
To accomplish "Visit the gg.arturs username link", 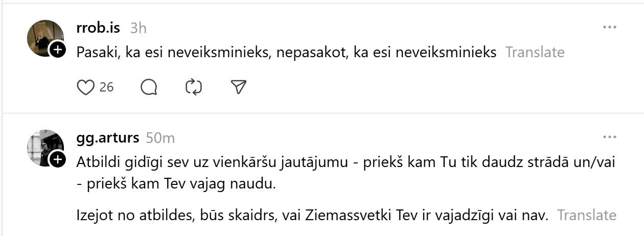I will 107,137.
